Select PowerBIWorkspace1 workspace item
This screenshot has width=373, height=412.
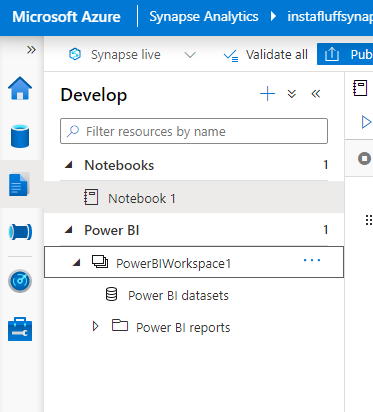coord(194,262)
